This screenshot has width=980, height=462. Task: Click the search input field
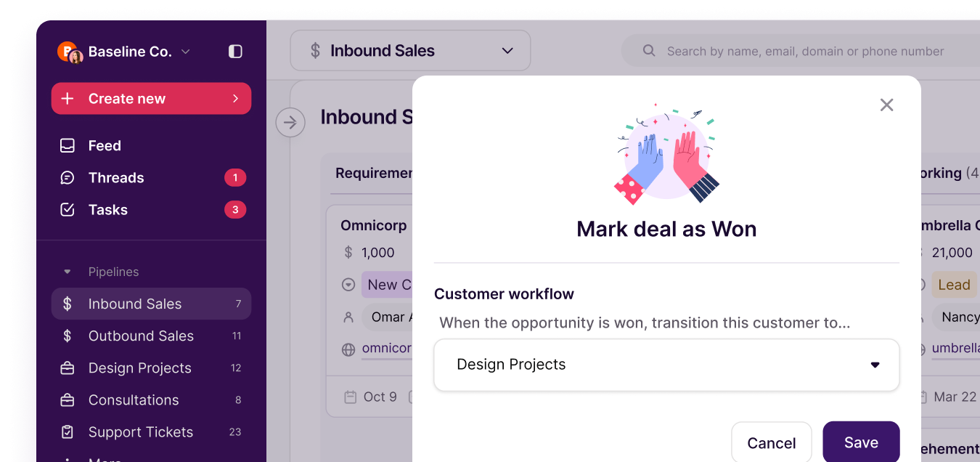(804, 52)
